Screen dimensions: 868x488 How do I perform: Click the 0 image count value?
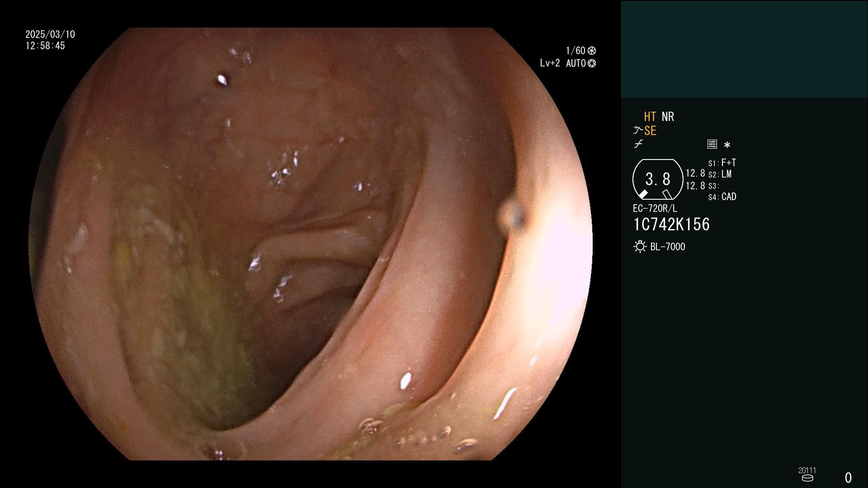(848, 478)
